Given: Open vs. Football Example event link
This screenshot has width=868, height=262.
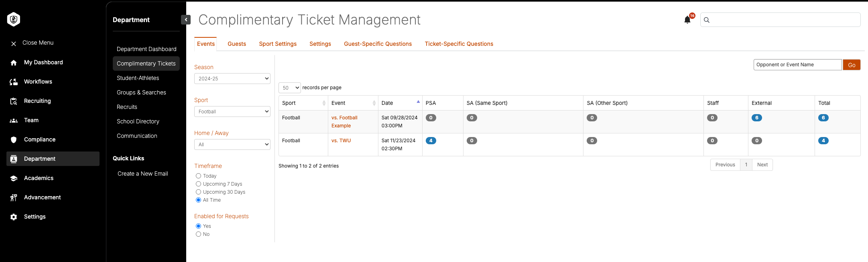Looking at the screenshot, I should [344, 122].
